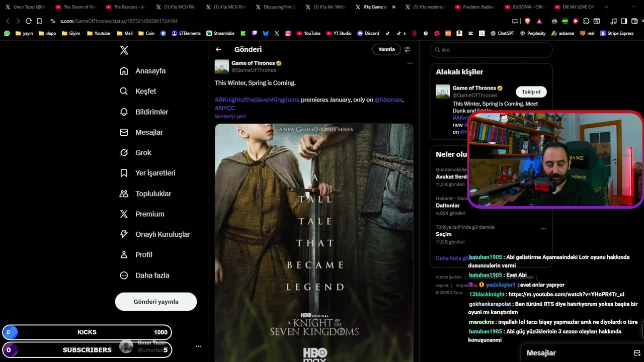The width and height of the screenshot is (644, 362).
Task: Open Game of Thrones author avatar
Action: pos(222,66)
